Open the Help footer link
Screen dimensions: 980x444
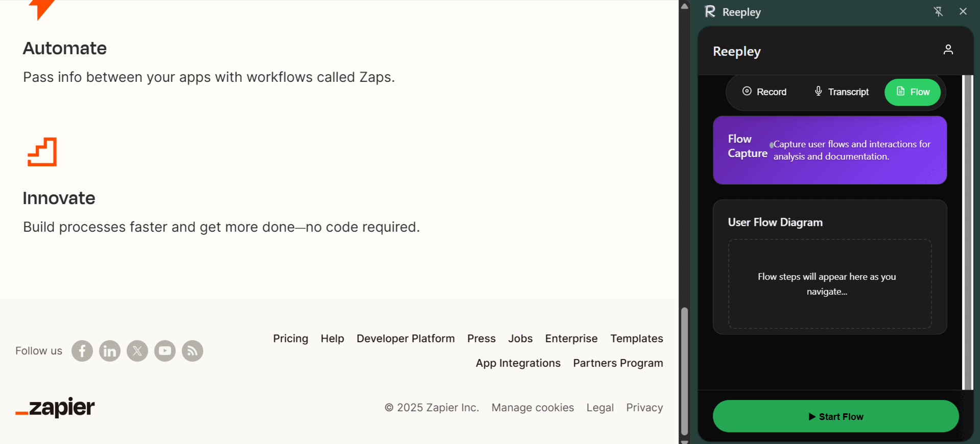point(333,339)
